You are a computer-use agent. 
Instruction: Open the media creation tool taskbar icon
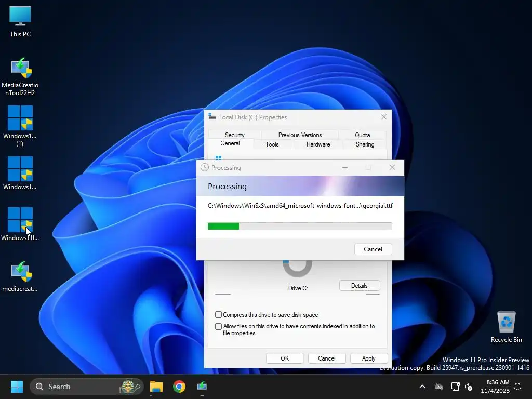coord(202,387)
